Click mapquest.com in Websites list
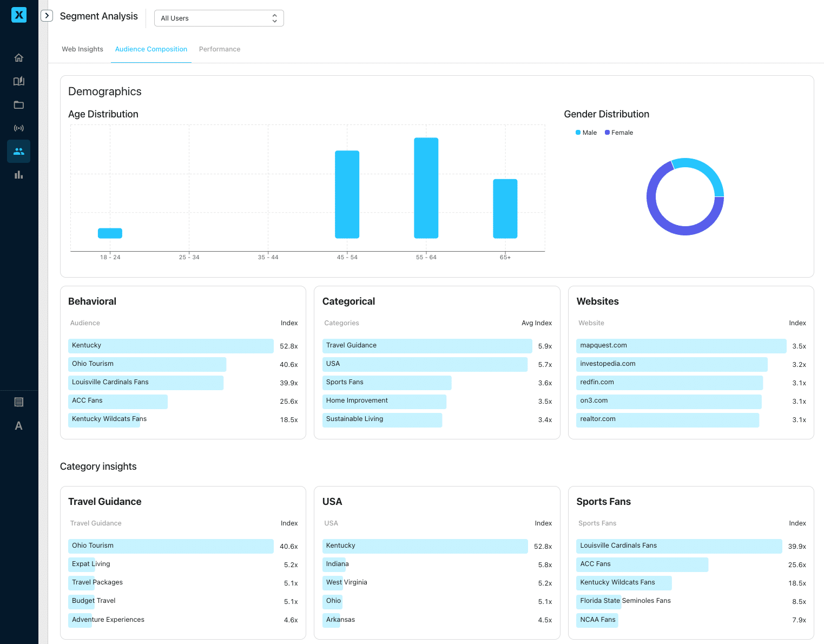 (x=681, y=346)
